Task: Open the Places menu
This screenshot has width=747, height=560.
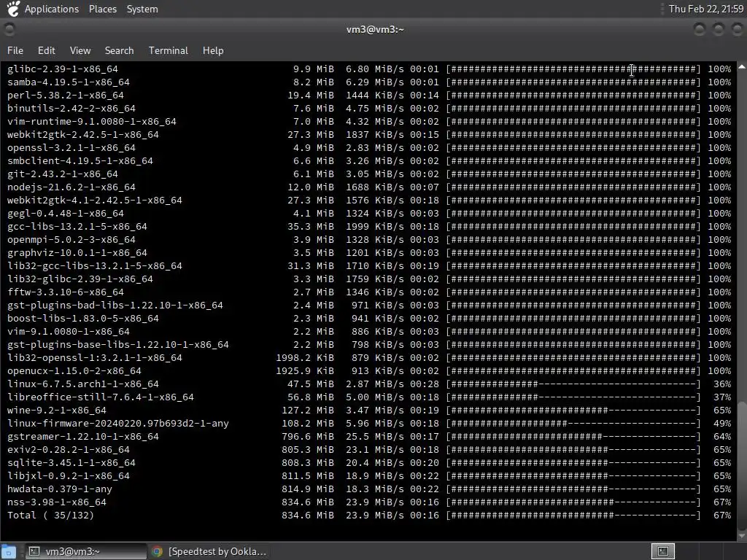Action: 102,9
